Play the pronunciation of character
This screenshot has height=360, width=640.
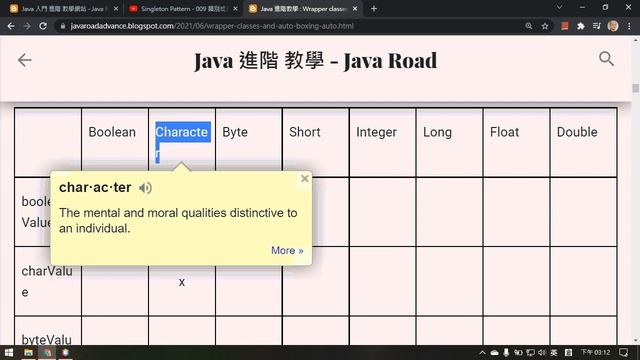click(x=145, y=188)
